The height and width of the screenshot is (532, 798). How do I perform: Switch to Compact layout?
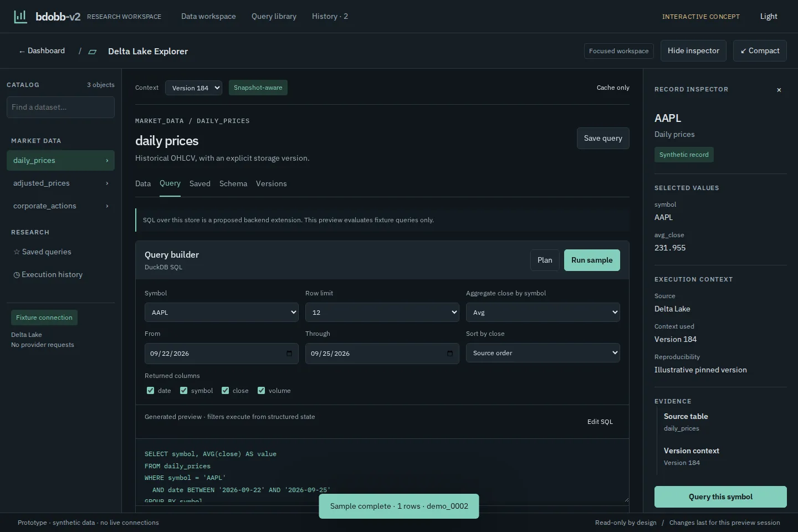(x=760, y=51)
